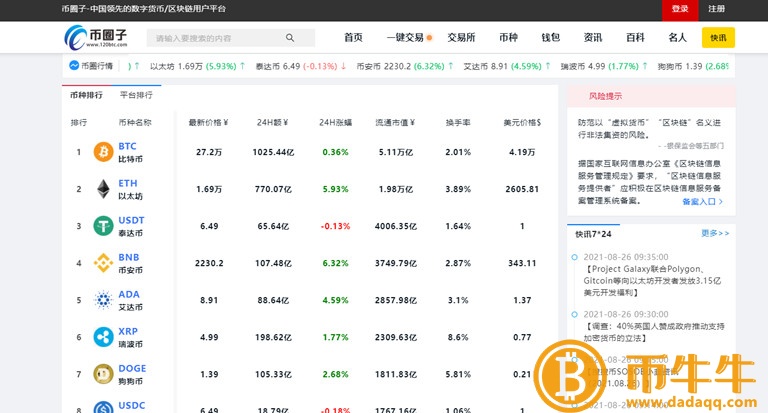Viewport: 768px width, 413px height.
Task: Click the 泰达币 6.49 ticker entry
Action: click(301, 66)
